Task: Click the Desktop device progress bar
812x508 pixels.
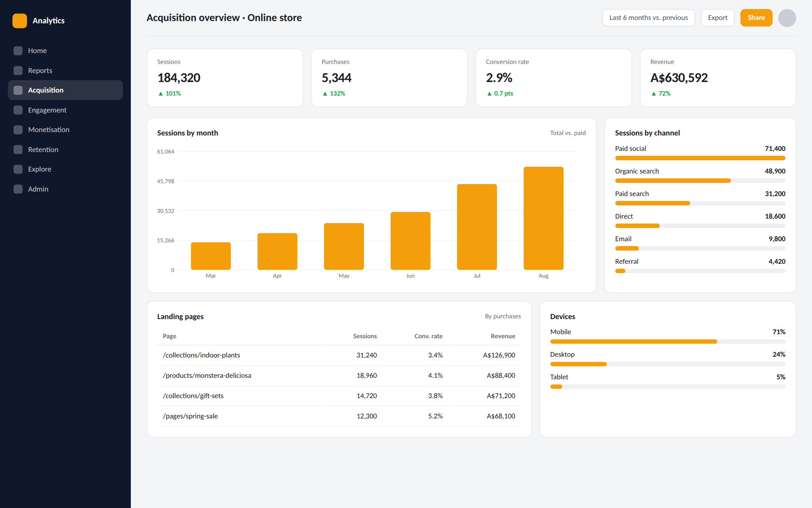Action: 668,364
